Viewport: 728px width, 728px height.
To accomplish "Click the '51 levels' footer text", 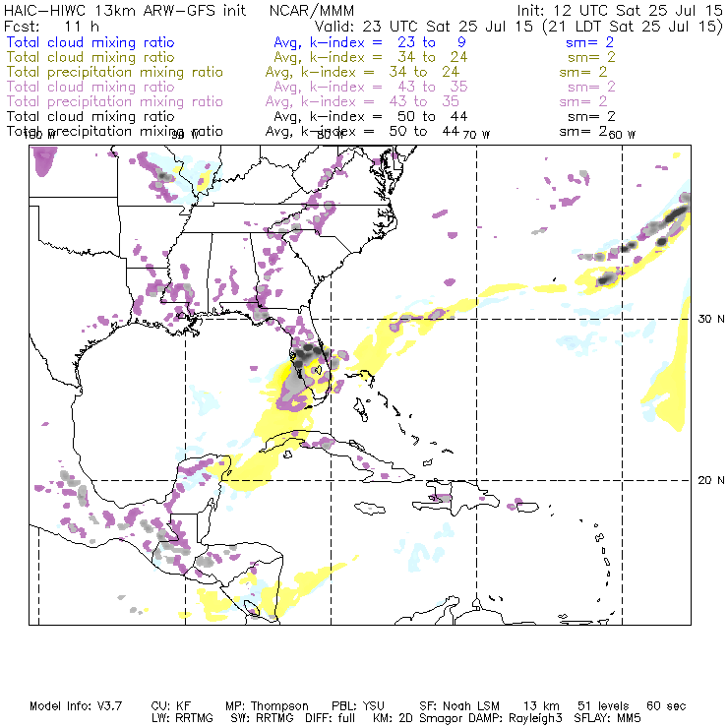I will point(603,706).
